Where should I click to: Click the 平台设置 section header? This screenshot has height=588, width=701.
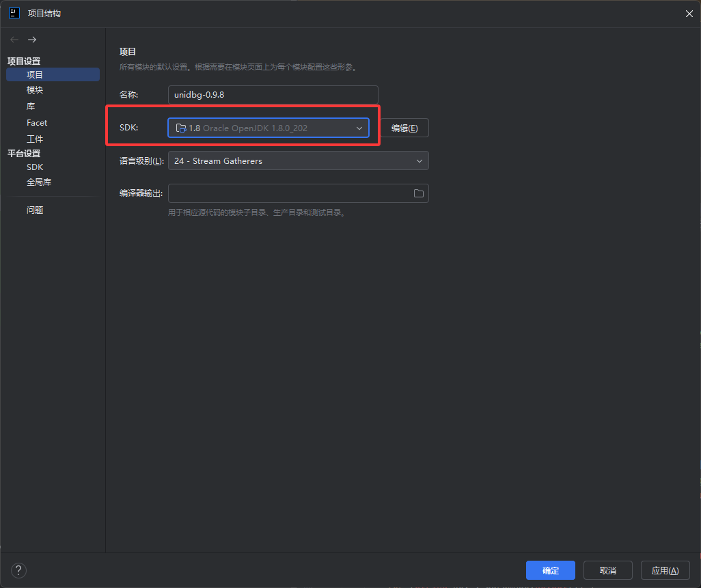pyautogui.click(x=24, y=153)
